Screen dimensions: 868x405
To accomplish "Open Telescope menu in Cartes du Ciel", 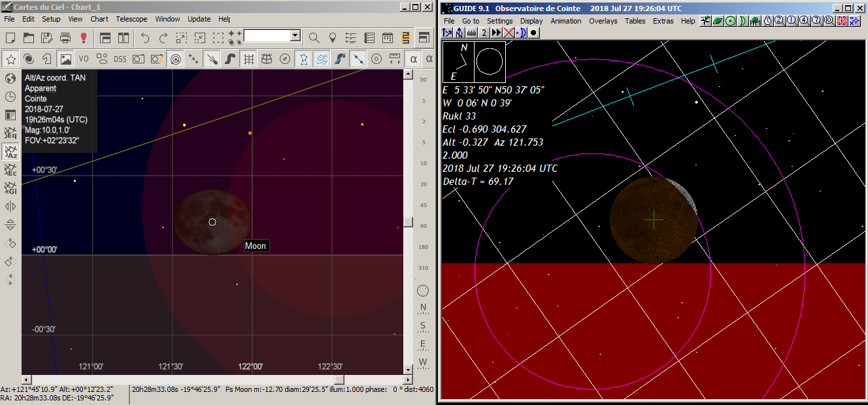I will (x=131, y=19).
